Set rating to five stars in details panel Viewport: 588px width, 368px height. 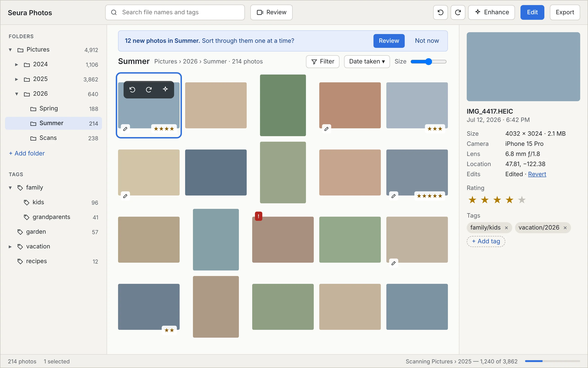[x=522, y=200]
